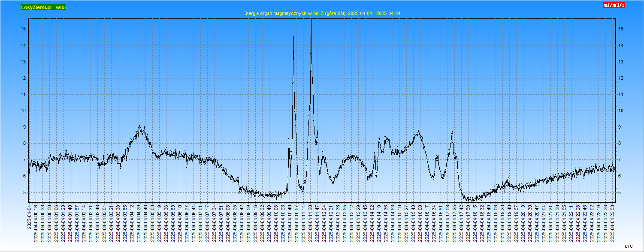Click the value 15 on right y-axis
The height and width of the screenshot is (252, 644).
tap(620, 29)
